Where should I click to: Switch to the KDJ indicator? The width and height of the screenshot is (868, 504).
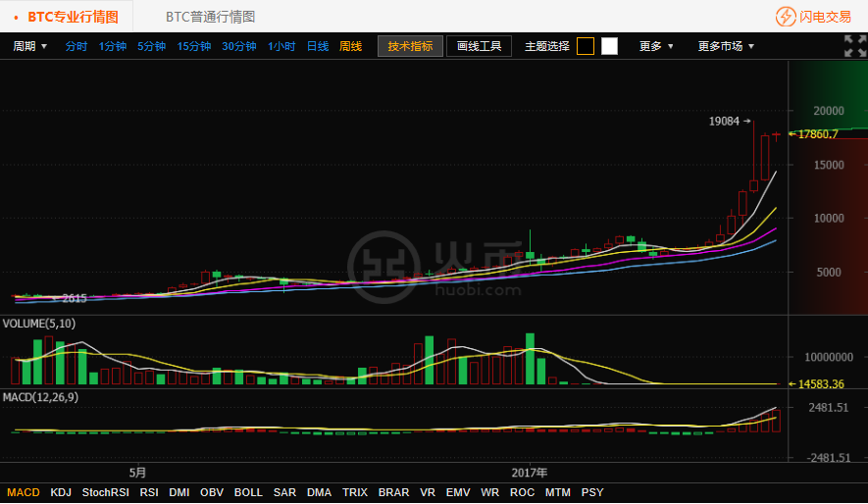[61, 492]
